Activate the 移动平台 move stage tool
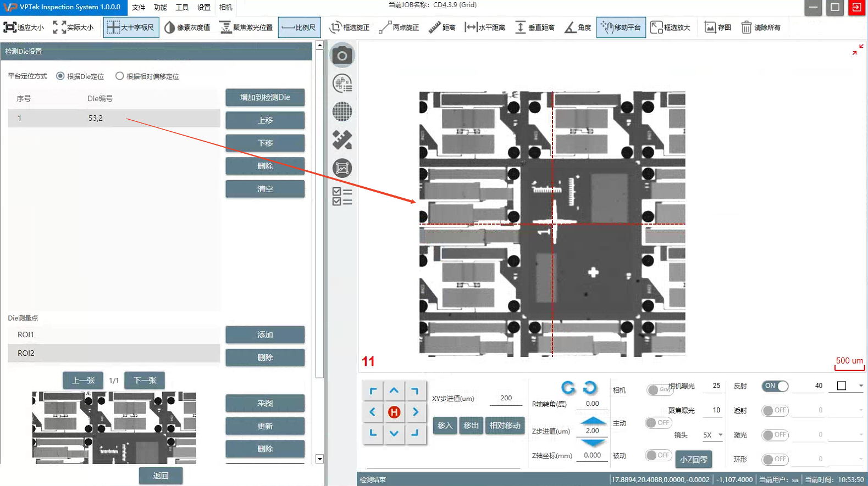868x486 pixels. click(x=621, y=27)
